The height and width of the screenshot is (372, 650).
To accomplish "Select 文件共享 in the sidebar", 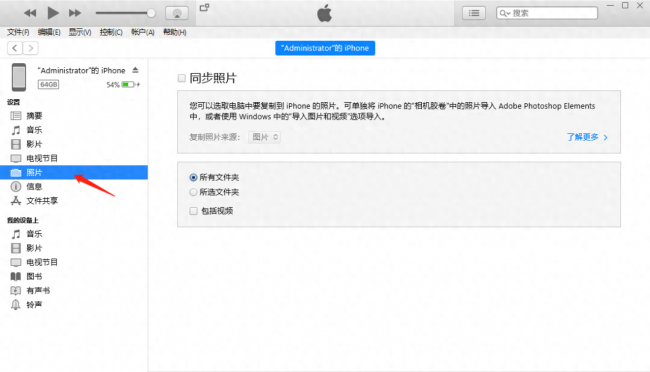I will tap(74, 201).
